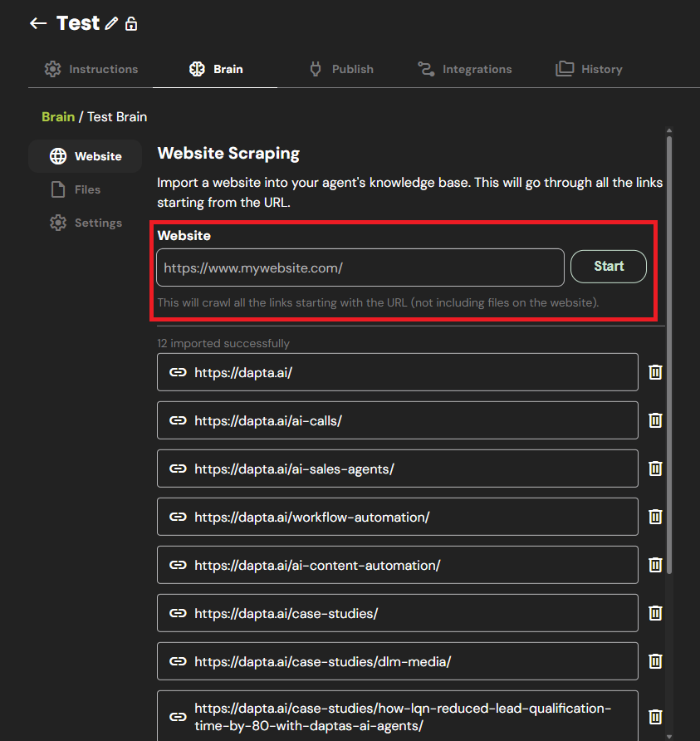Click the Brain breadcrumb link
700x741 pixels.
(58, 116)
